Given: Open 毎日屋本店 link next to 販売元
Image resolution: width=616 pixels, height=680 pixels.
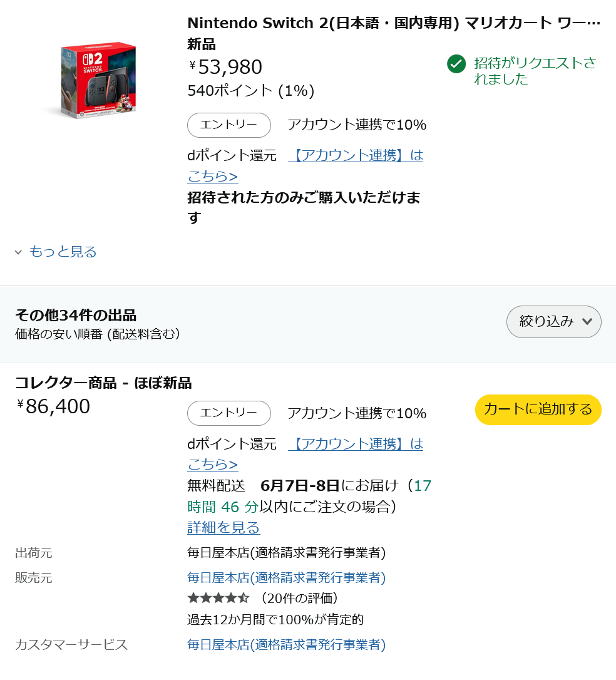Looking at the screenshot, I should click(x=286, y=577).
